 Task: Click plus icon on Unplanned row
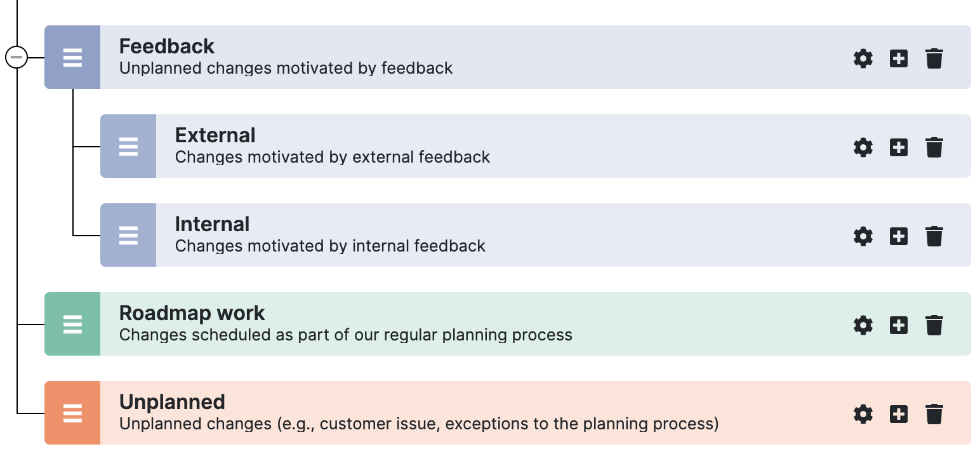(898, 414)
